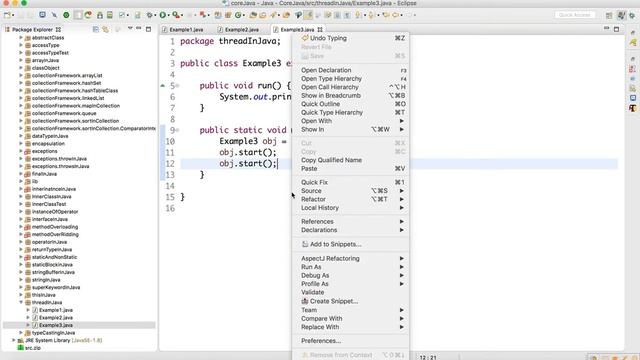
Task: Maximize the Package Explorer view
Action: point(149,29)
